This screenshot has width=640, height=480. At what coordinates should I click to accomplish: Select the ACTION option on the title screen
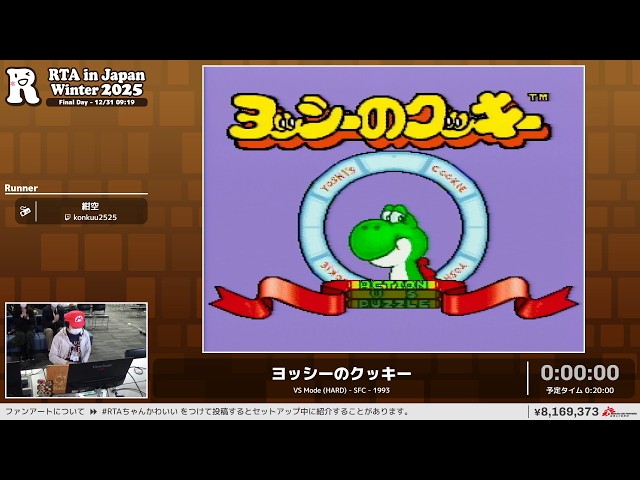coord(393,285)
